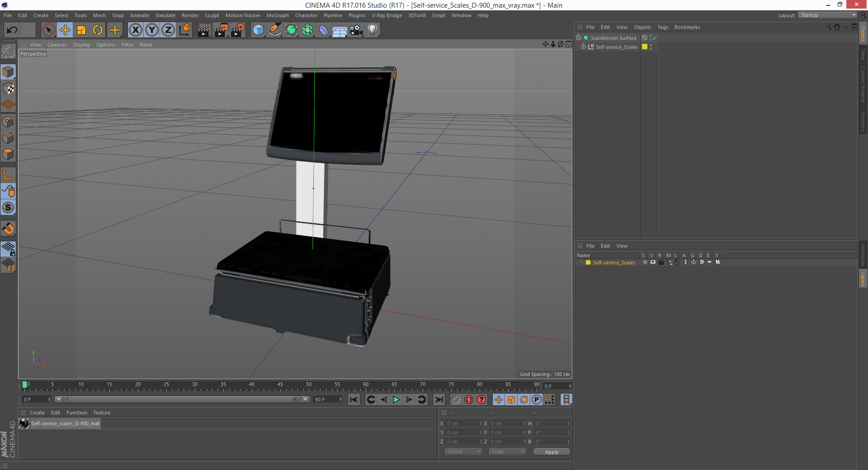Play the animation forward
Screen dimensions: 868x470
pos(396,399)
